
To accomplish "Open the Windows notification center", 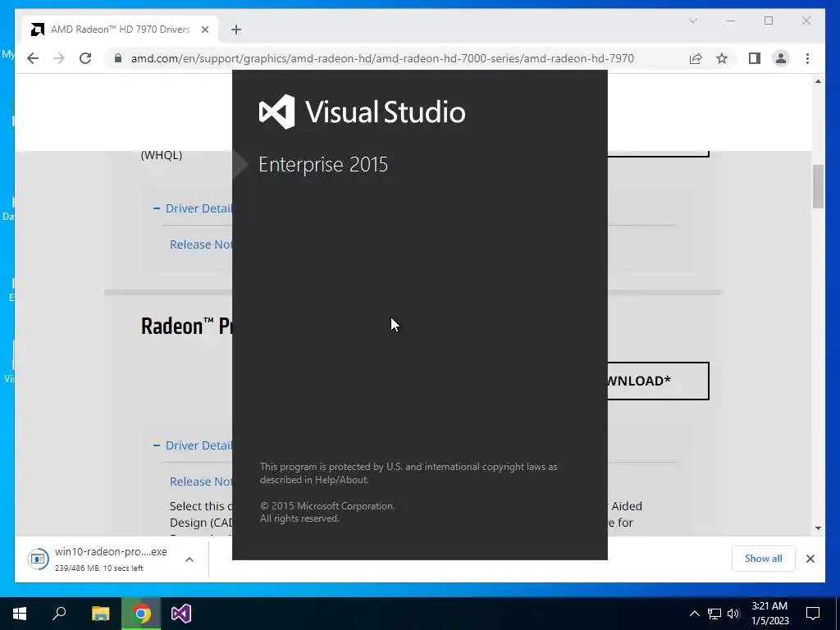I will pos(813,614).
